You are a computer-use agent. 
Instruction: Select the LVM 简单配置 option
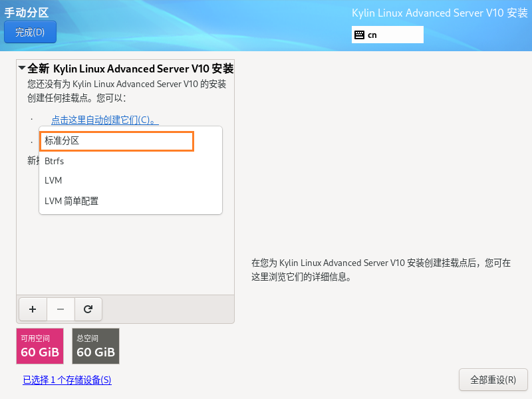tap(72, 201)
